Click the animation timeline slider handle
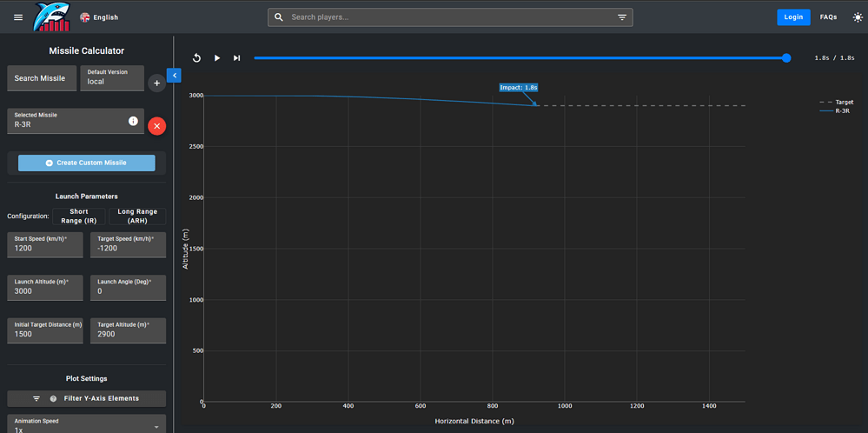The width and height of the screenshot is (868, 433). click(786, 58)
